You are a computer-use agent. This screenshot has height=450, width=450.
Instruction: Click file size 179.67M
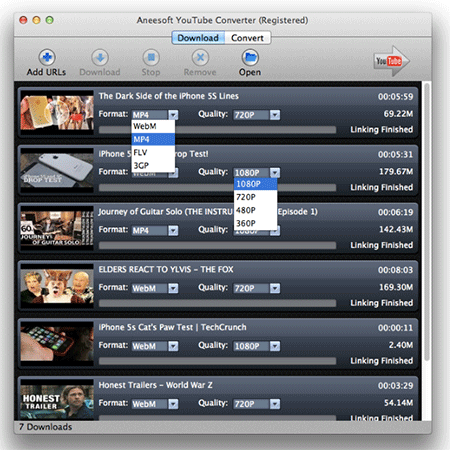(396, 172)
